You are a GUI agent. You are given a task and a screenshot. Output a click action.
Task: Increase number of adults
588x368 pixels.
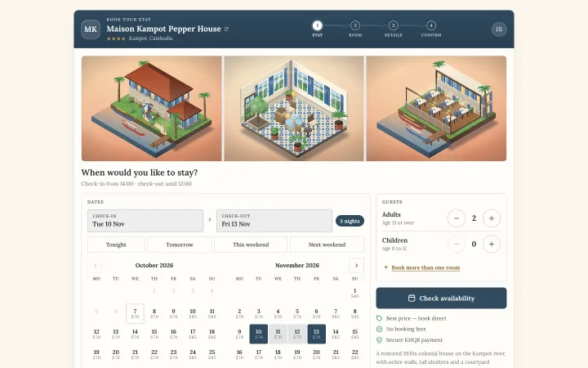coord(492,218)
